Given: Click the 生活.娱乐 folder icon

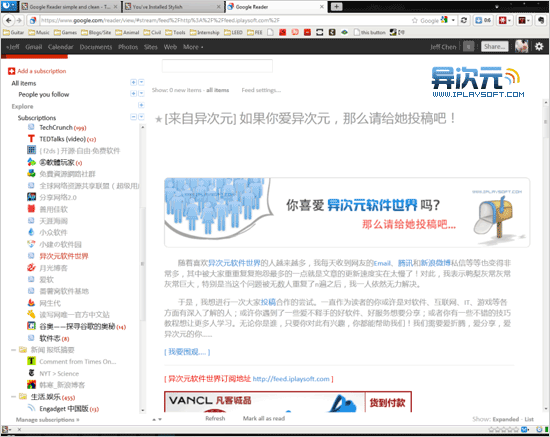Looking at the screenshot, I should 23,396.
